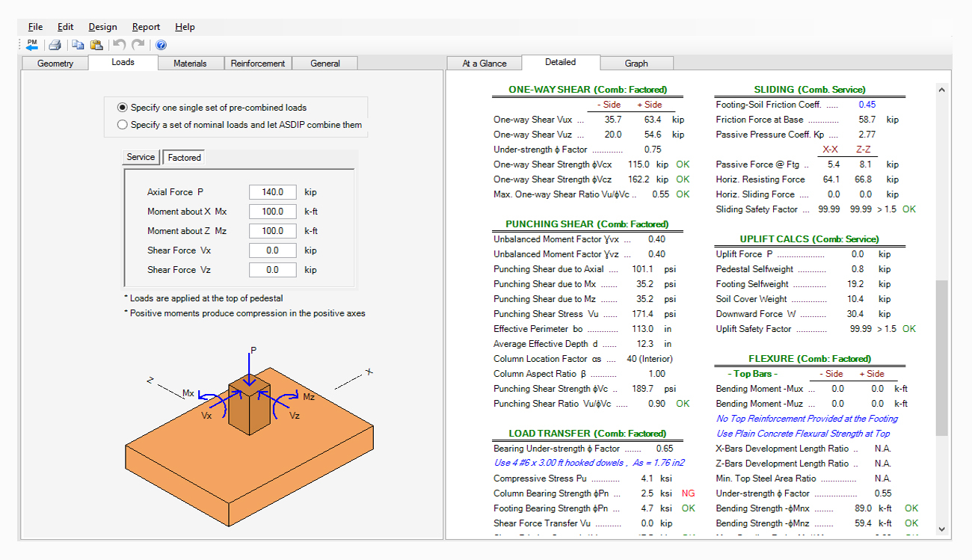
Task: Click the results scrollbar down arrow
Action: tap(941, 529)
